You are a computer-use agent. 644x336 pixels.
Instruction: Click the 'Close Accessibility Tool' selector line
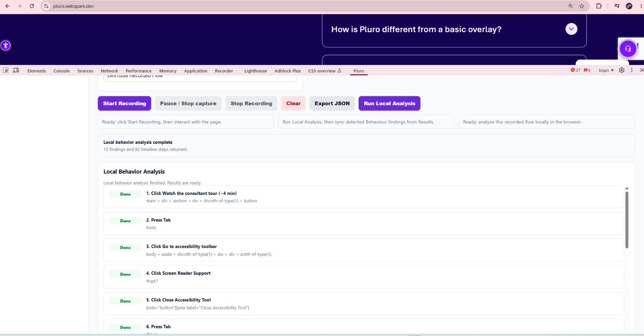tap(198, 308)
